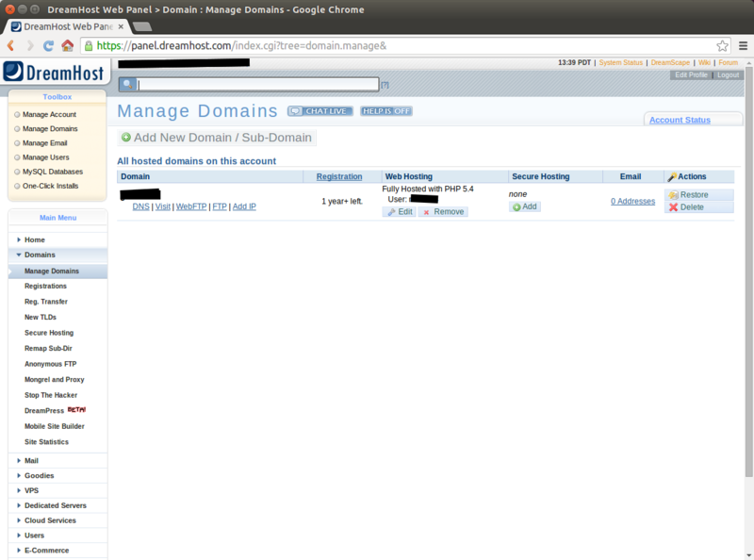Screen dimensions: 754x560
Task: Open Anonymous FTP under Domains
Action: 51,364
